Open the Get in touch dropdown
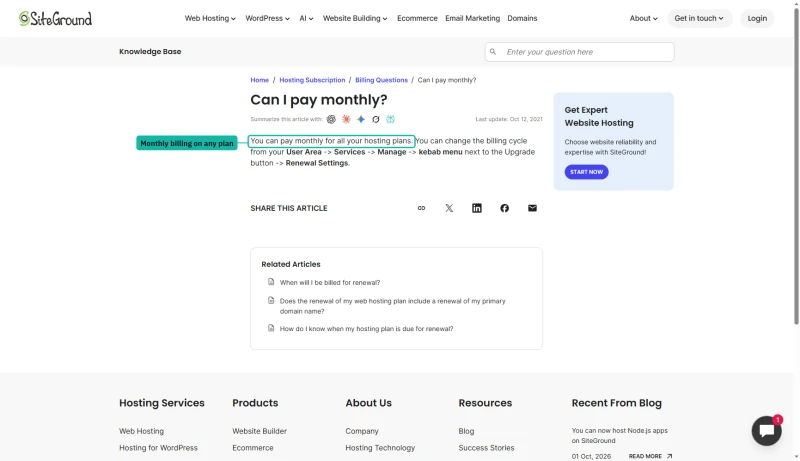800x461 pixels. (699, 18)
